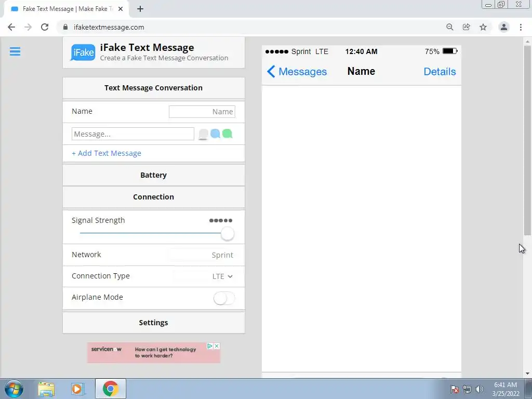Click the 75% battery text
Viewport: 532px width, 399px height.
tap(432, 51)
